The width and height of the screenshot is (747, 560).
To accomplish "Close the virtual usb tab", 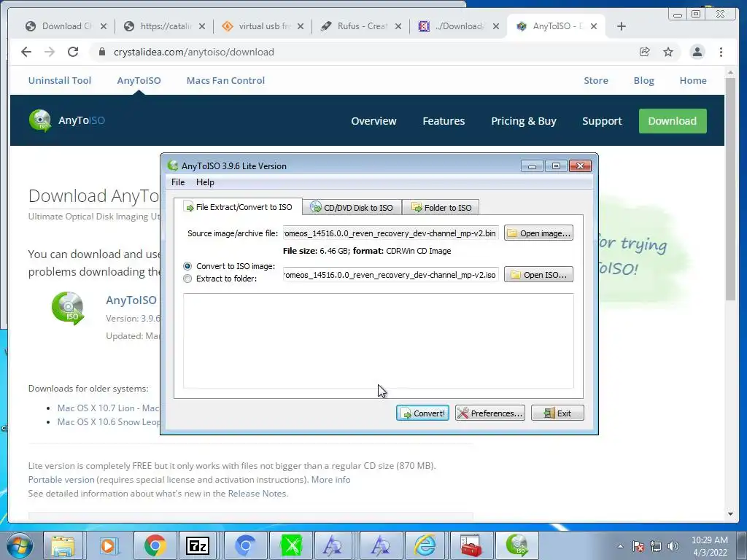I will pyautogui.click(x=300, y=26).
